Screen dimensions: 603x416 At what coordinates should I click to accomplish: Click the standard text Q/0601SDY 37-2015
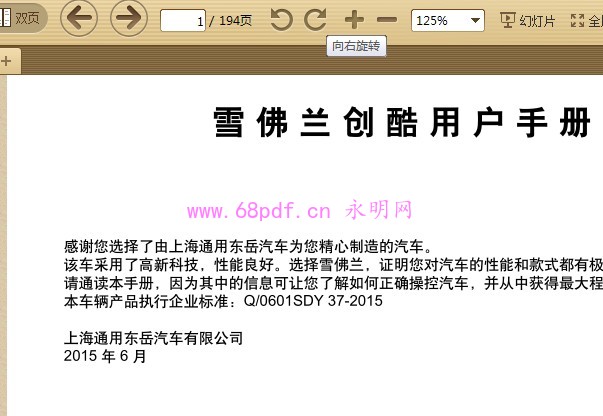tap(313, 301)
